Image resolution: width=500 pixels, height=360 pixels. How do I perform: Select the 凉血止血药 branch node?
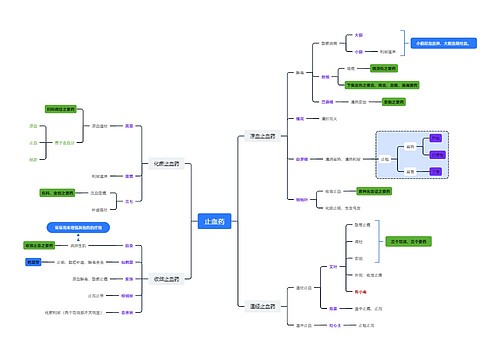[263, 136]
